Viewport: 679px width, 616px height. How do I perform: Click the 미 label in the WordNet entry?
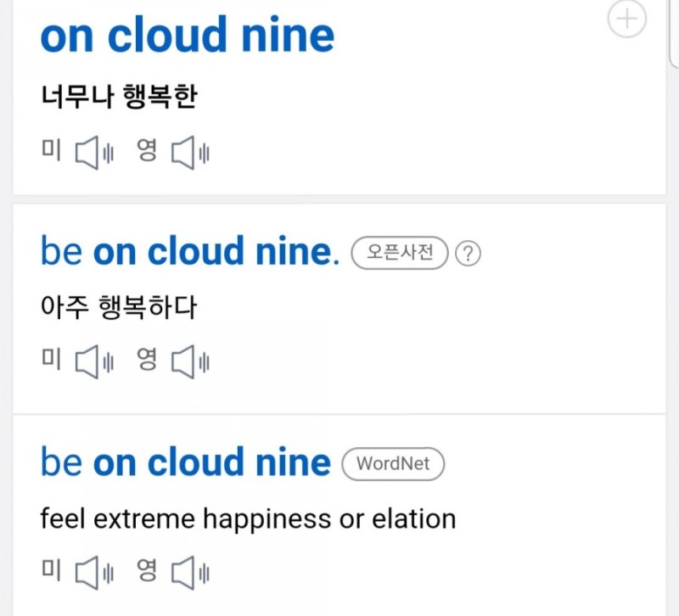point(51,569)
